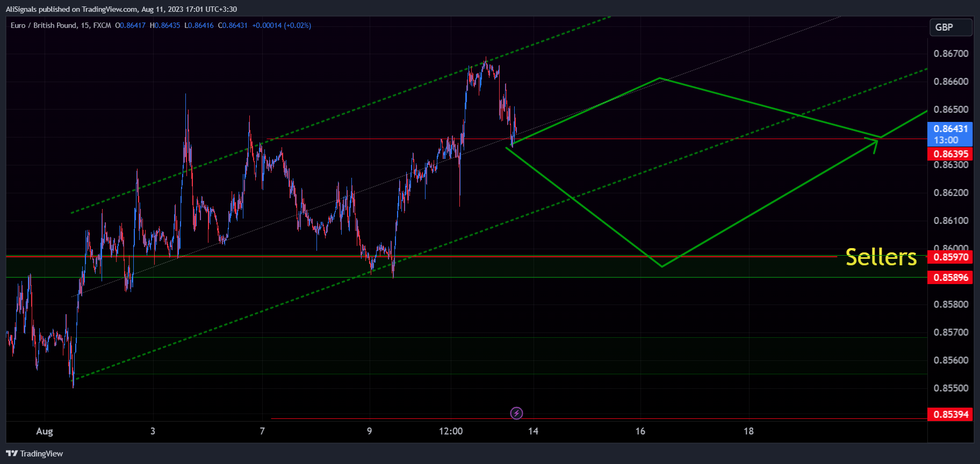Click the low value L0.86416 in legend

199,25
